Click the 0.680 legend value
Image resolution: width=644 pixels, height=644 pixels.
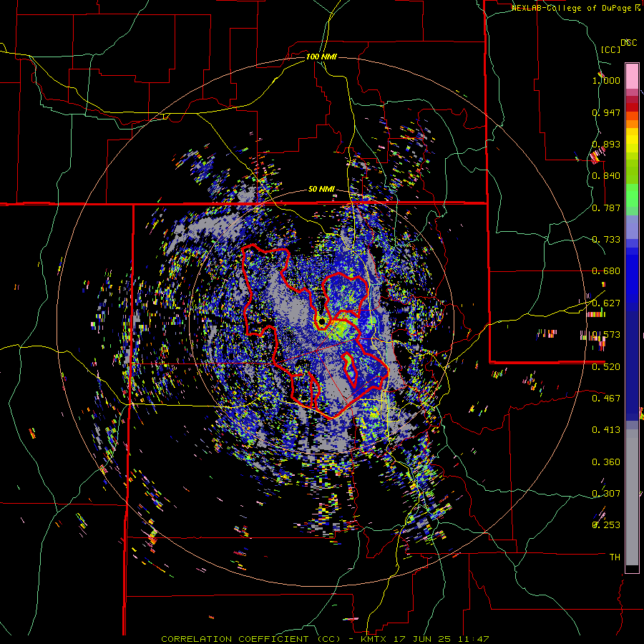click(x=606, y=271)
